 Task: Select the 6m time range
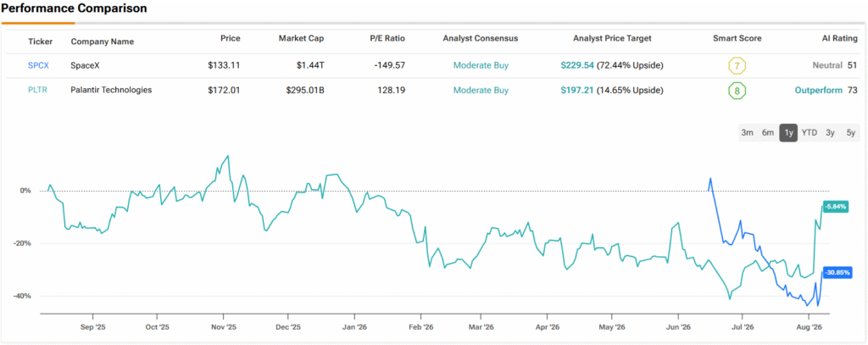(x=768, y=133)
